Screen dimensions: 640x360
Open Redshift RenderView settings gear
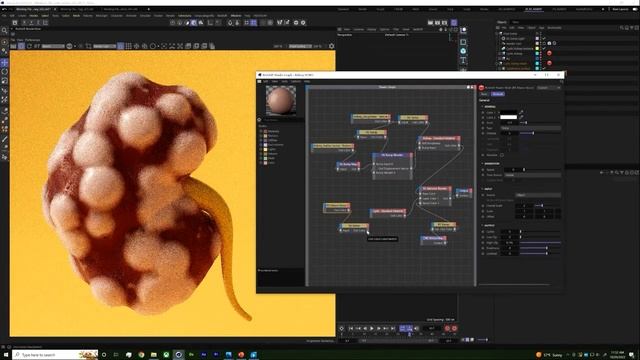coord(331,46)
